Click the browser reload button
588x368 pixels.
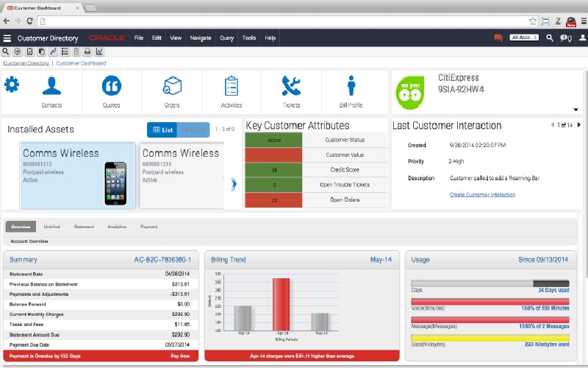click(29, 21)
